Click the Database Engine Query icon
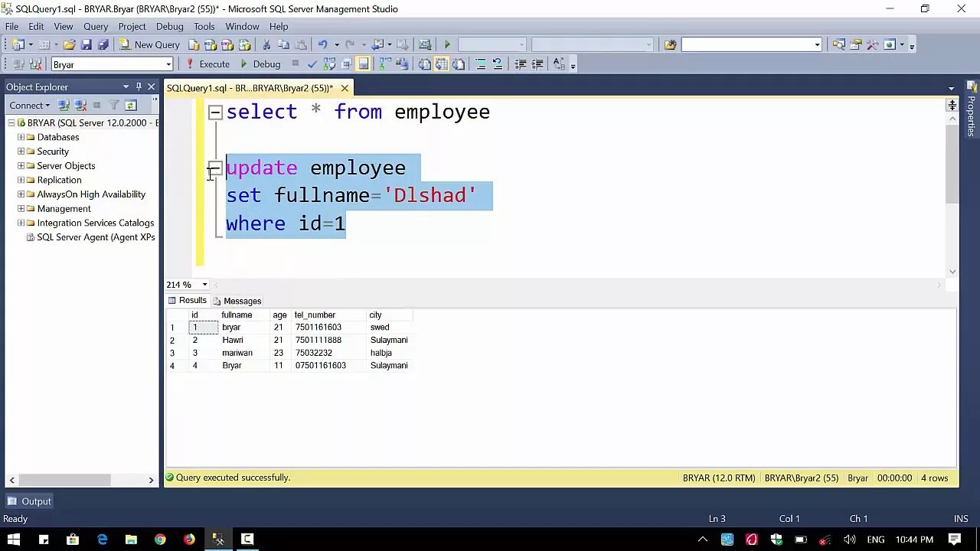980x551 pixels. (x=194, y=44)
